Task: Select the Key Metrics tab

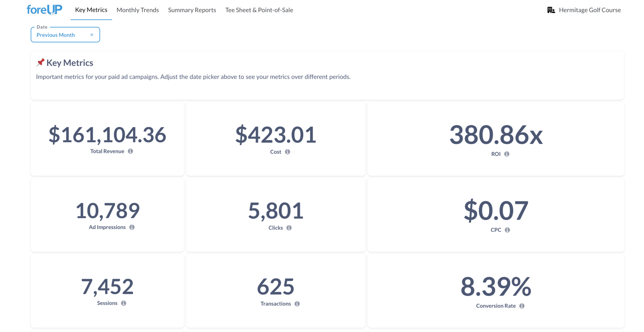Action: [x=91, y=10]
